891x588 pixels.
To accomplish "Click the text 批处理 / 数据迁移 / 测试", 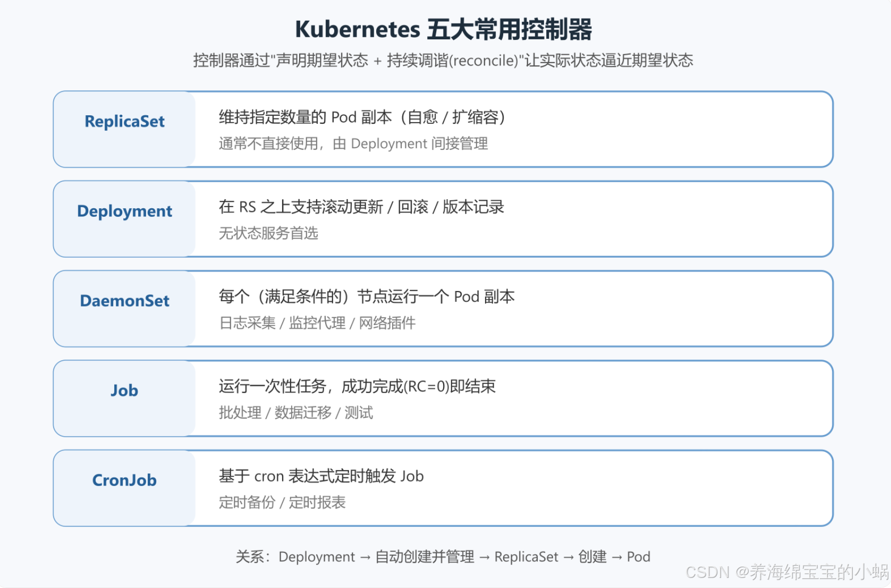I will [x=296, y=413].
